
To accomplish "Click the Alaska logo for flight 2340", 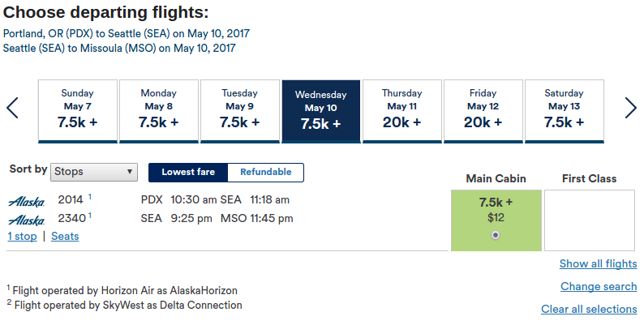I will tap(26, 220).
